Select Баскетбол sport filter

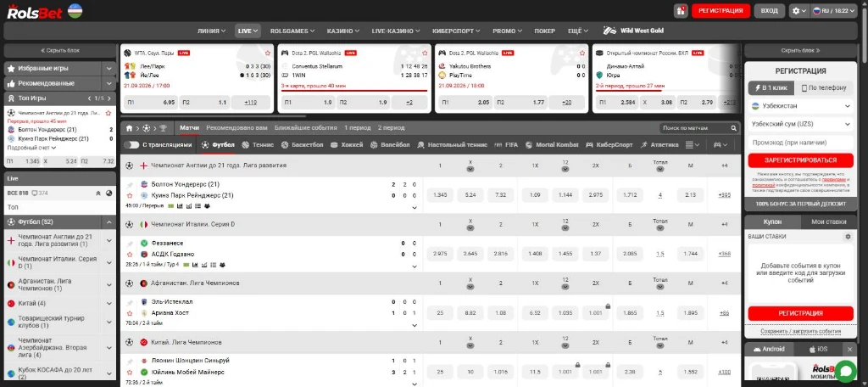click(302, 145)
